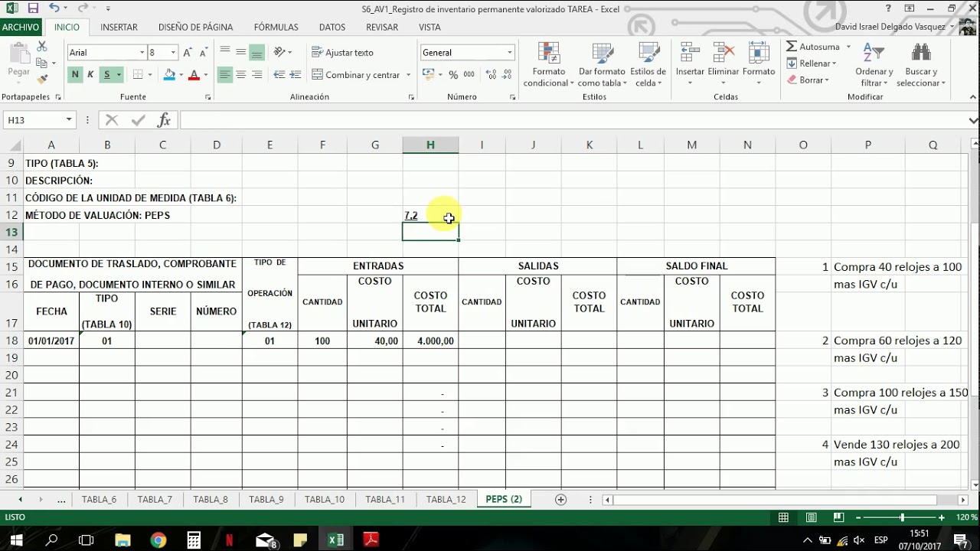The height and width of the screenshot is (551, 980).
Task: Open Formato condicional menu
Action: [549, 65]
